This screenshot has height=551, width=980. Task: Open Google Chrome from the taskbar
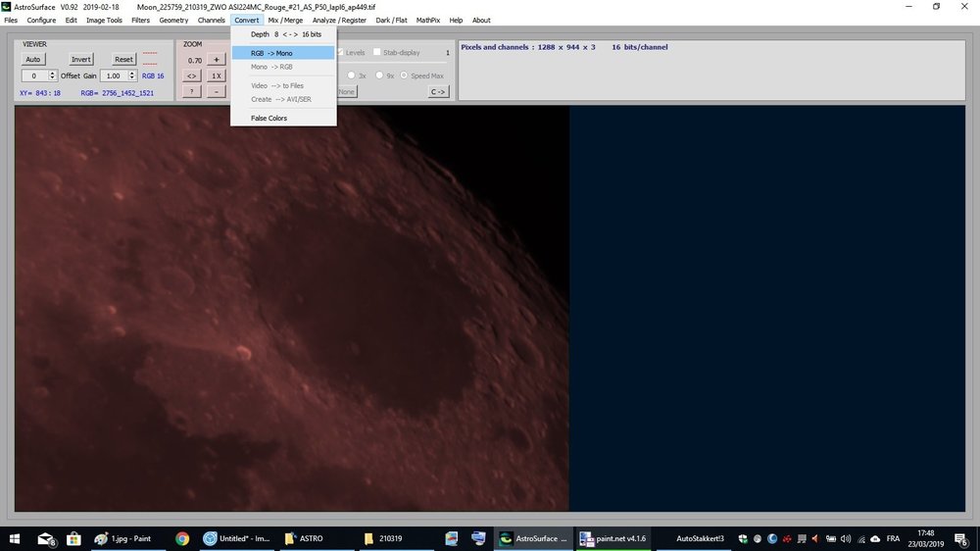[182, 538]
